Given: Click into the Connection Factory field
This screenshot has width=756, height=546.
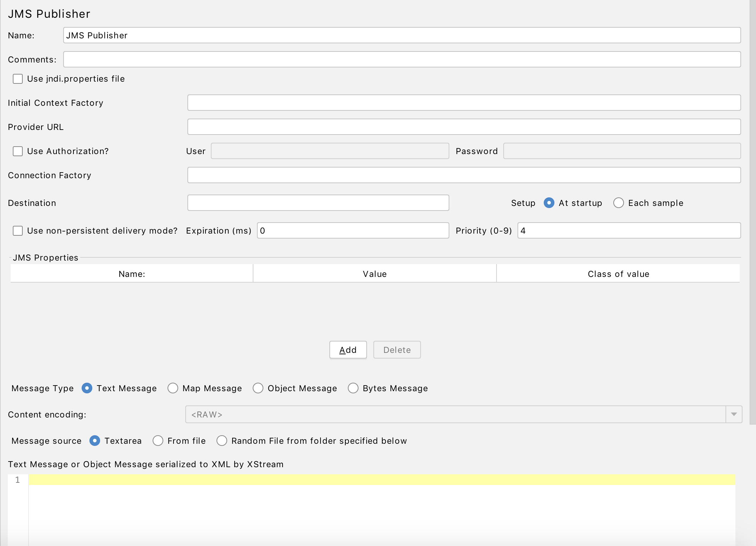Looking at the screenshot, I should pos(464,175).
